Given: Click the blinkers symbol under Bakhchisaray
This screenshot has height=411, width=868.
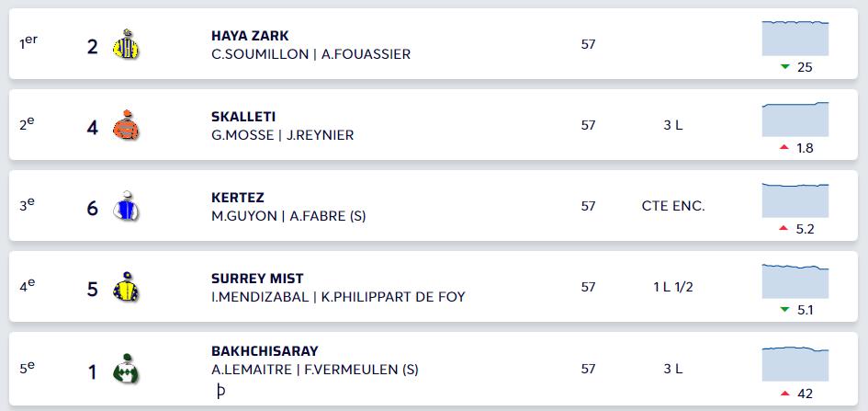Looking at the screenshot, I should pos(220,391).
